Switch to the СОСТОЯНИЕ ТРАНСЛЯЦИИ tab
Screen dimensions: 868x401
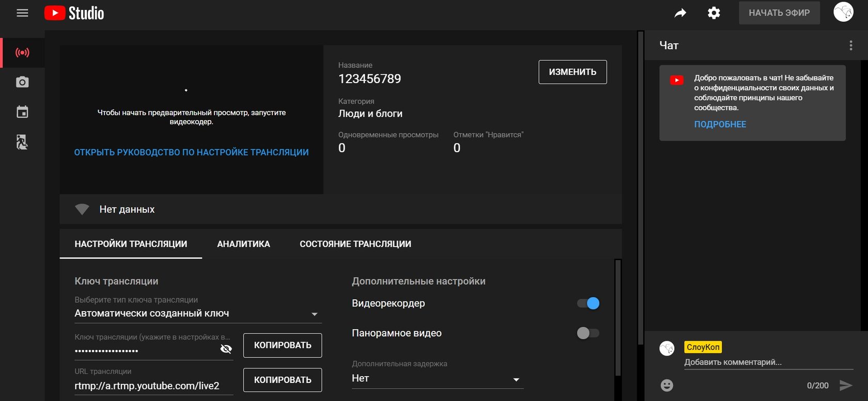tap(355, 244)
